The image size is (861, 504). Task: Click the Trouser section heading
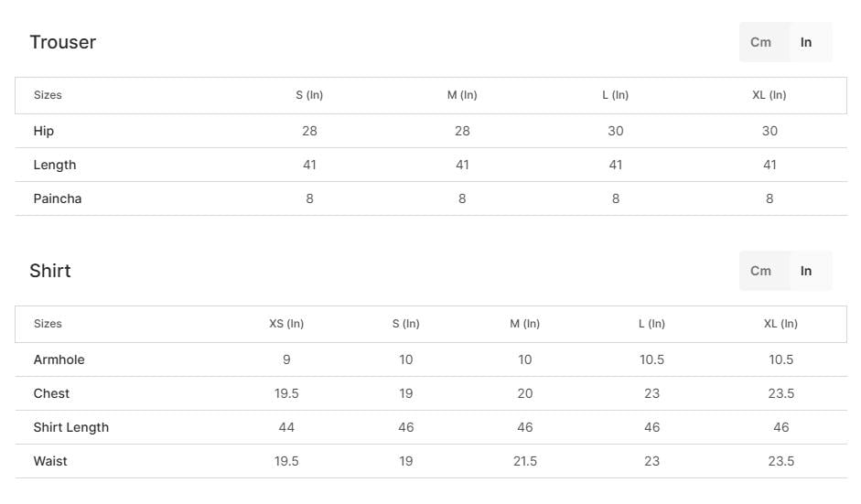coord(62,42)
